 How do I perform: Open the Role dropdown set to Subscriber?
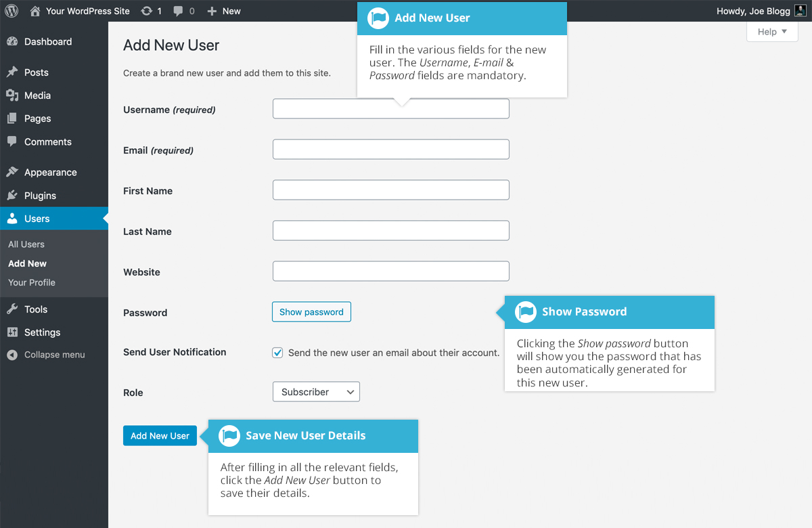click(316, 392)
